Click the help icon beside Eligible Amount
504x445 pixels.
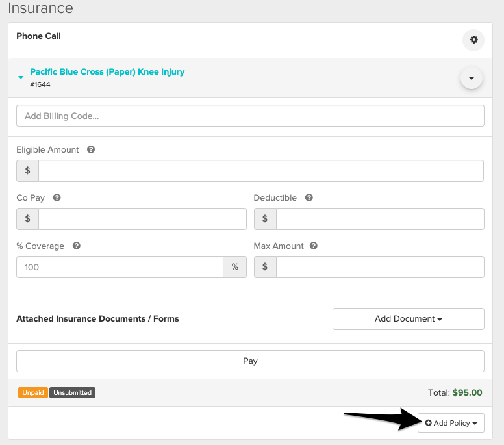coord(91,149)
